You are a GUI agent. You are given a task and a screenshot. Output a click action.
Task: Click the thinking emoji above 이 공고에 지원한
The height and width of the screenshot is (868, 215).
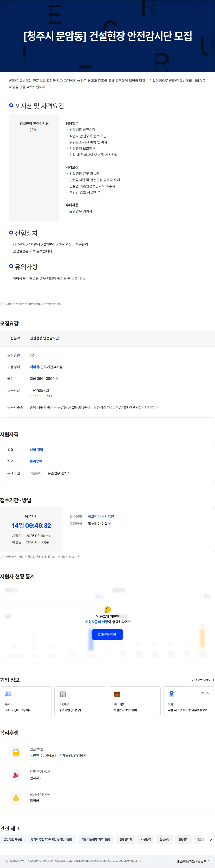point(107,609)
